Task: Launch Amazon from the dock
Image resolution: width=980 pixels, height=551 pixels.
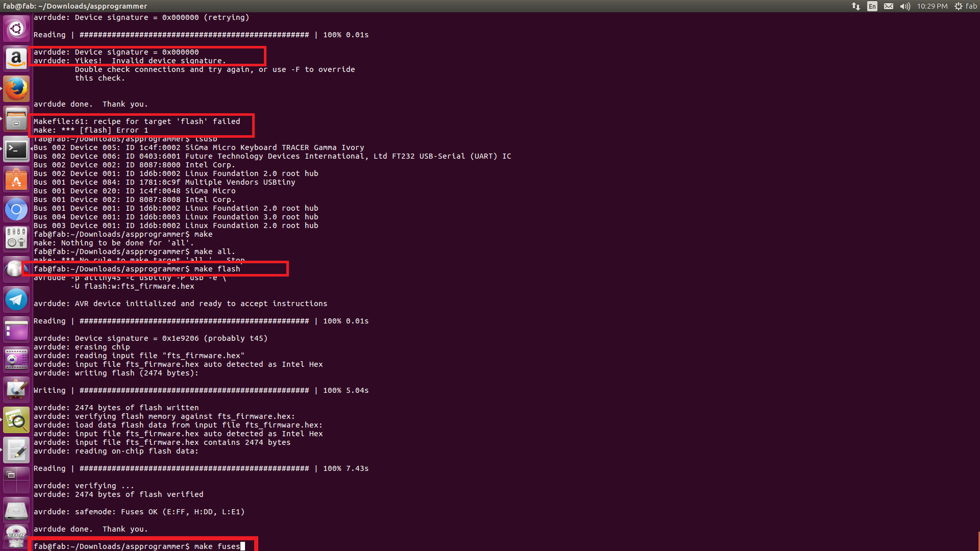Action: pos(16,59)
